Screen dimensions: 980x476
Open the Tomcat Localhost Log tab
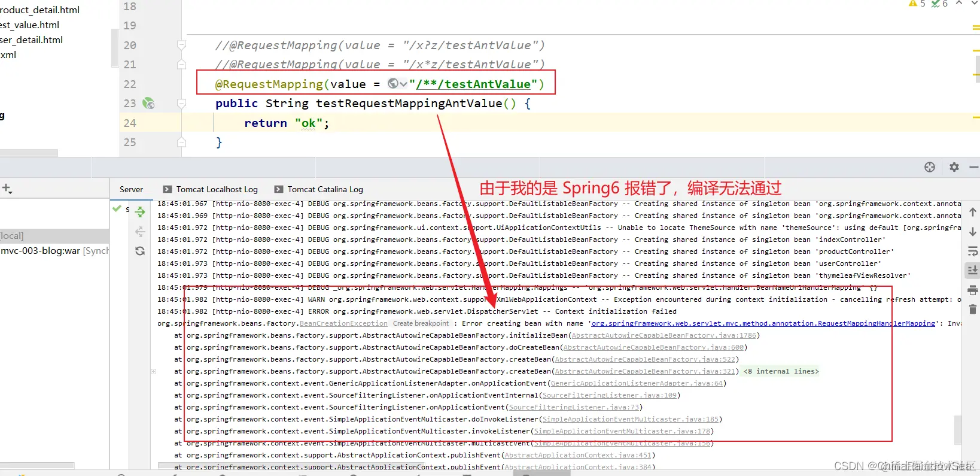211,189
